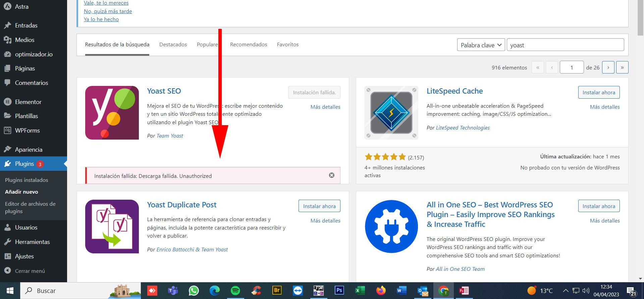
Task: Open the Yoast SEO plugin title
Action: coord(164,91)
